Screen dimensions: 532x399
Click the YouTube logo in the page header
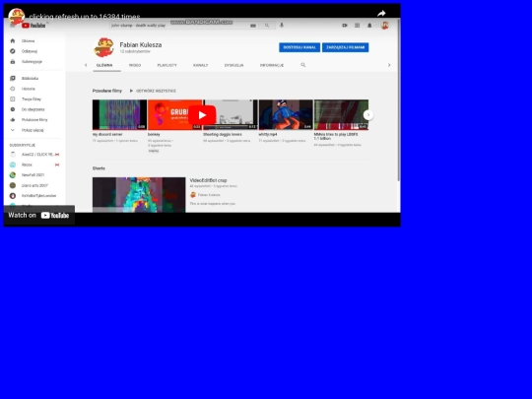33,26
